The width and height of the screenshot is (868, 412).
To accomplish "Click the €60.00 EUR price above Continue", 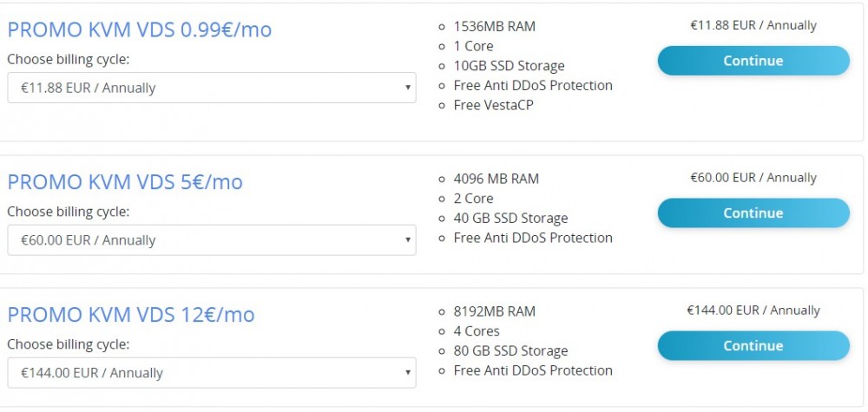I will coord(753,178).
